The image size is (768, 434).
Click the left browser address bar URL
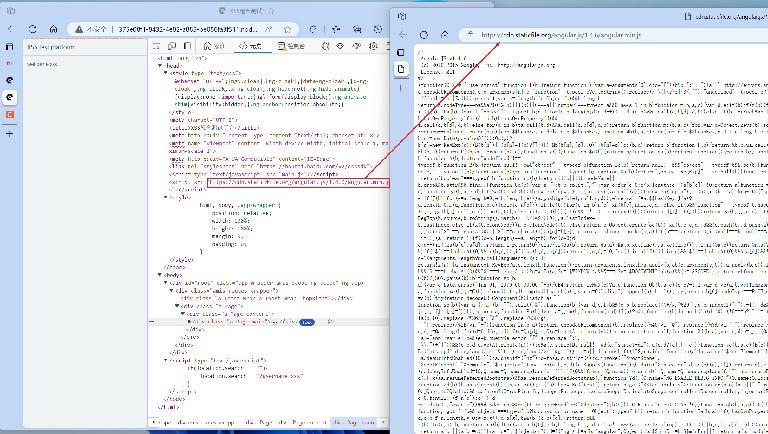188,29
